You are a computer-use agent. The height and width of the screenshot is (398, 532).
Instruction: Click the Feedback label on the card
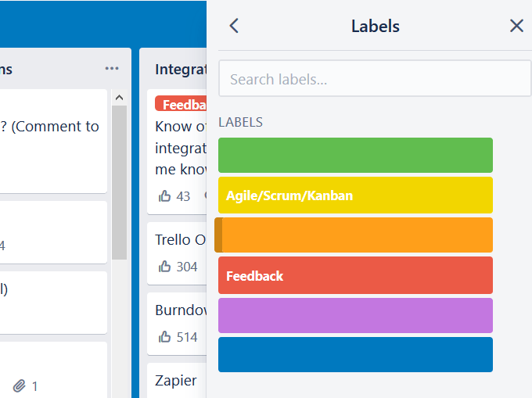click(181, 104)
